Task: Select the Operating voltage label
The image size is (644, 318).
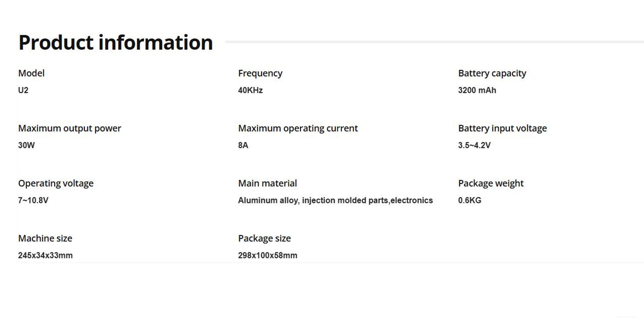Action: pyautogui.click(x=56, y=184)
